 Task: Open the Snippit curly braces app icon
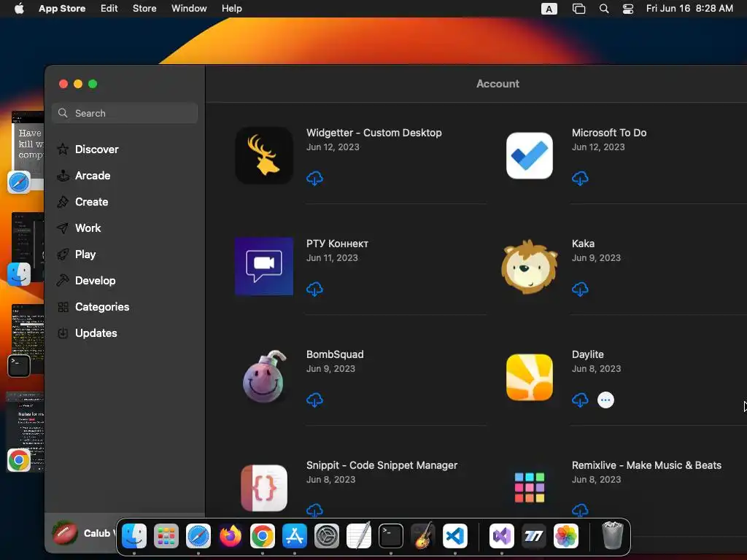[264, 488]
